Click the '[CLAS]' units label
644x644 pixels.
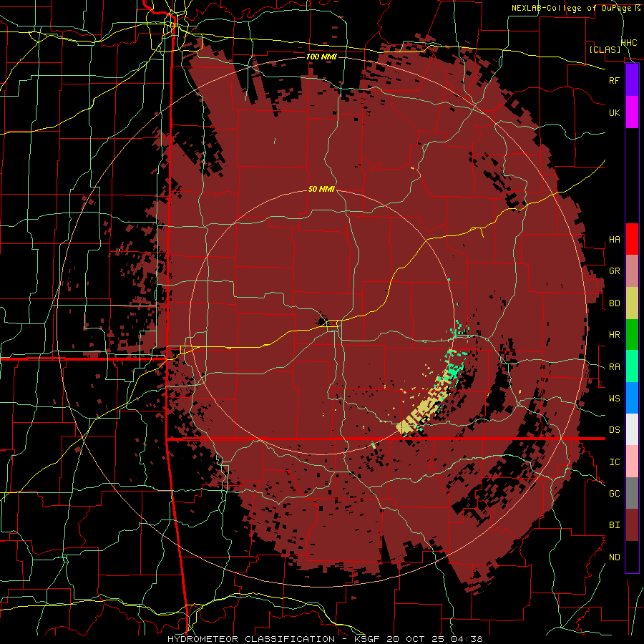tap(605, 49)
